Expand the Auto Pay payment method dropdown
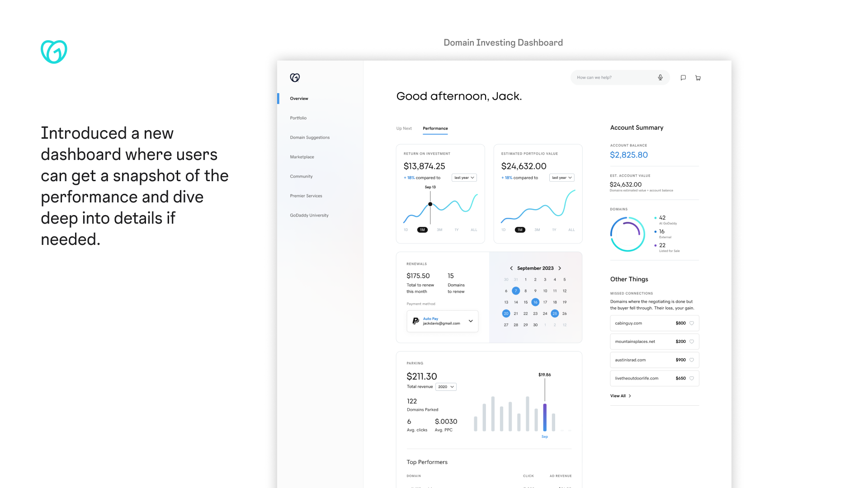Image resolution: width=868 pixels, height=488 pixels. pos(471,321)
